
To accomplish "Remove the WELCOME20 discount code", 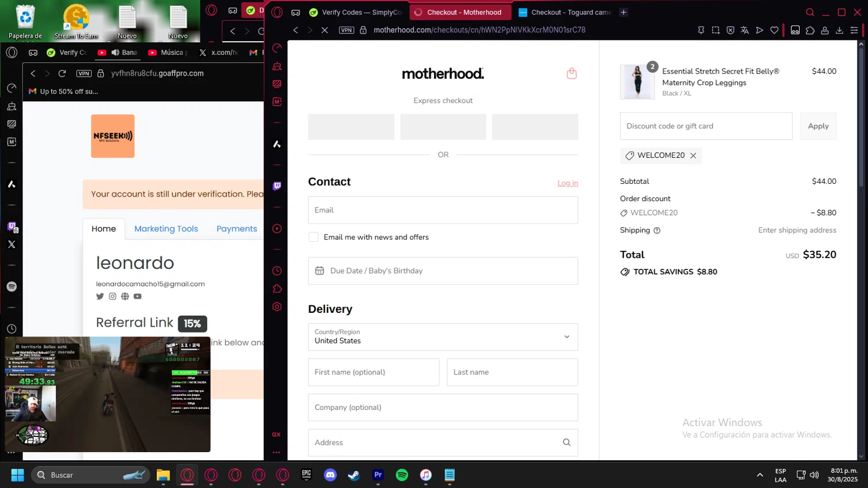I will tap(693, 156).
